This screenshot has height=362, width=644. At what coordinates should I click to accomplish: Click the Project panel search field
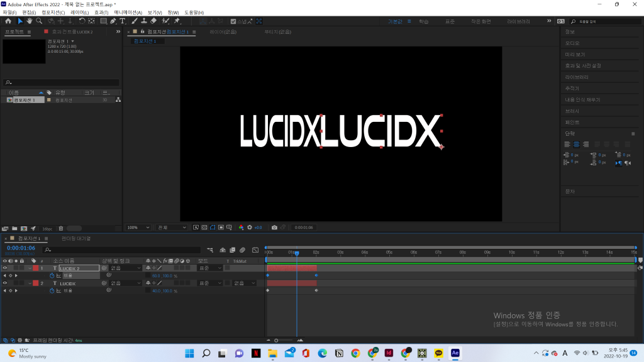62,82
